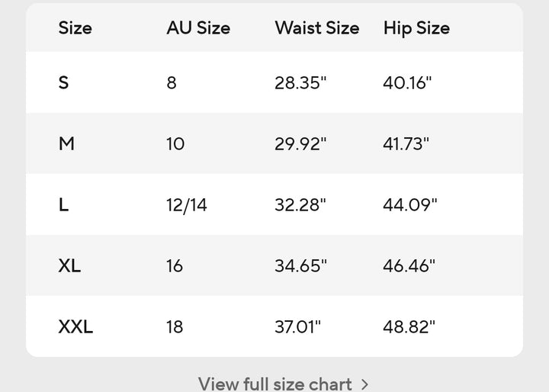Select the S size row label
Screen dimensions: 549x392
[x=63, y=82]
